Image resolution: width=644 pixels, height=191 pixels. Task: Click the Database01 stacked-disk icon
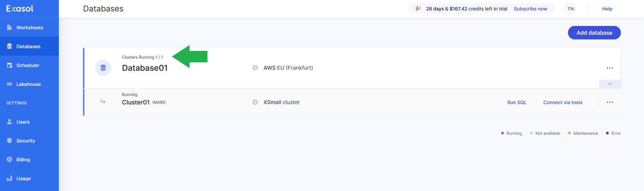(x=103, y=68)
